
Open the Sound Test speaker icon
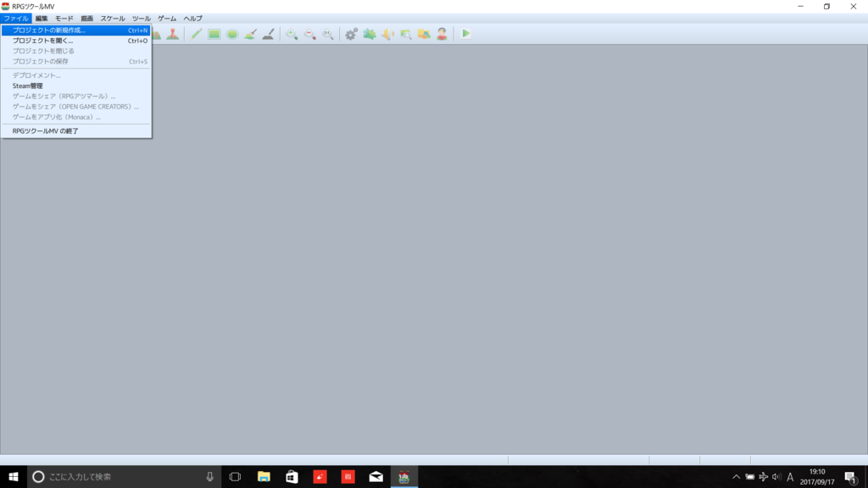(387, 34)
